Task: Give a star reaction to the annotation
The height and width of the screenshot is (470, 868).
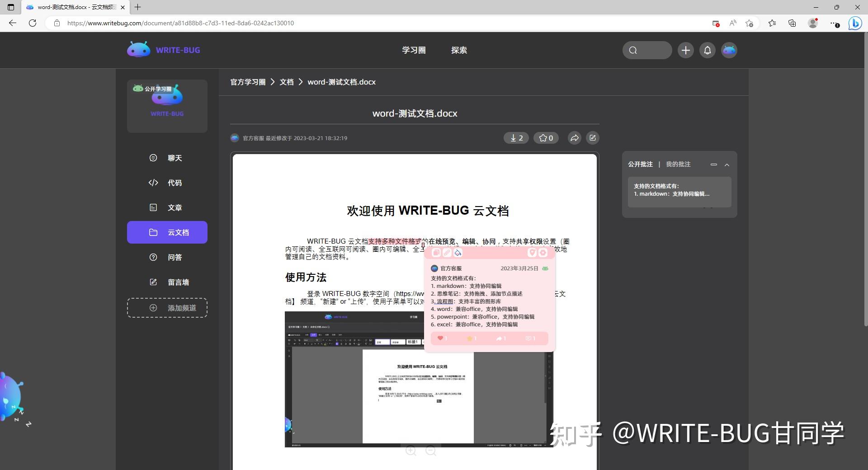Action: [470, 338]
